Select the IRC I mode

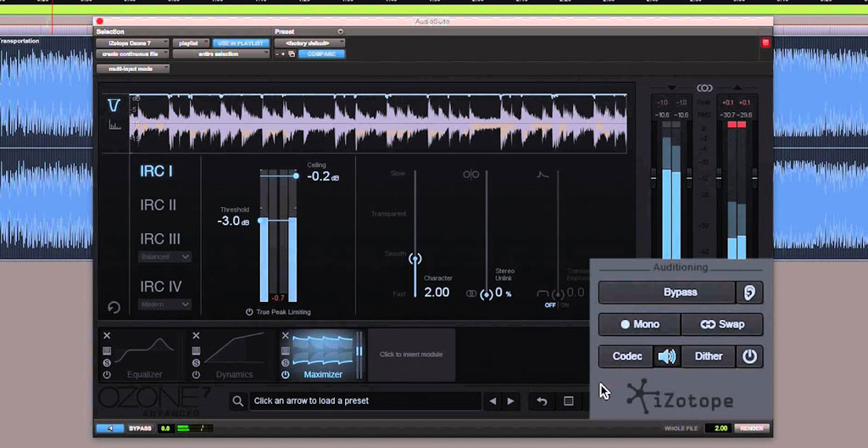click(x=156, y=171)
